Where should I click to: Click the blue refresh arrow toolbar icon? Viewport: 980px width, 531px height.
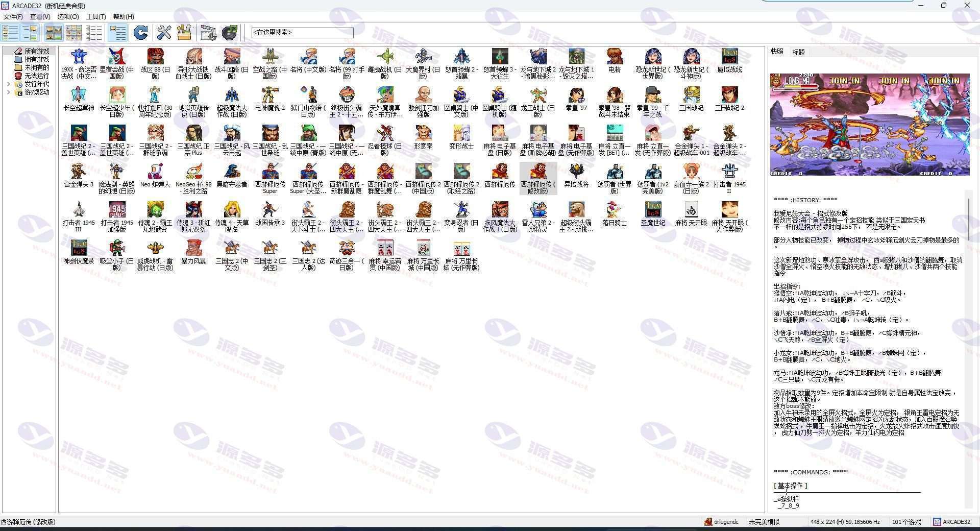(x=140, y=33)
